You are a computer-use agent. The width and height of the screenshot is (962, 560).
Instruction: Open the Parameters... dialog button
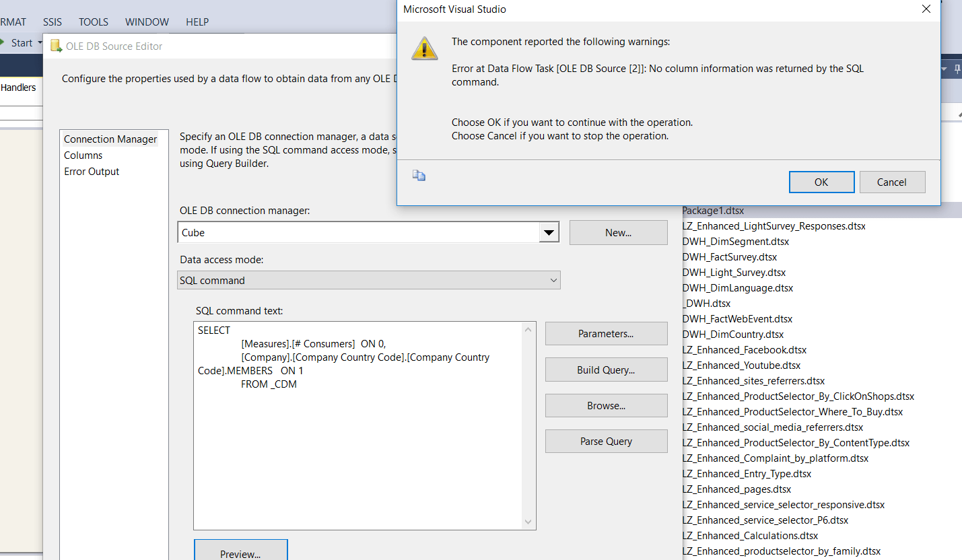click(x=606, y=334)
